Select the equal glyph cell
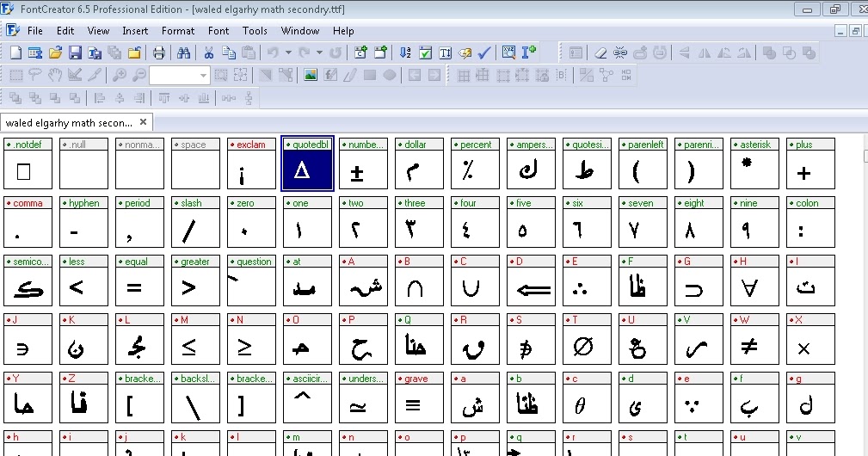Image resolution: width=868 pixels, height=456 pixels. coord(139,280)
